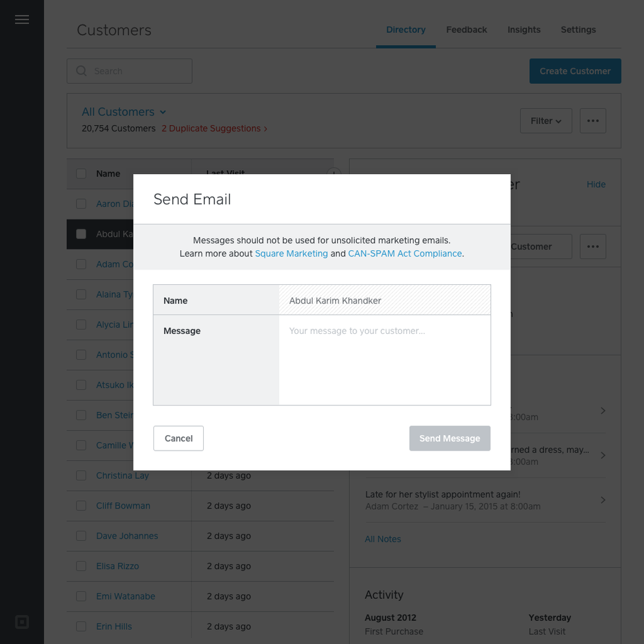Screen dimensions: 644x644
Task: Open the hamburger menu icon
Action: pos(22,19)
